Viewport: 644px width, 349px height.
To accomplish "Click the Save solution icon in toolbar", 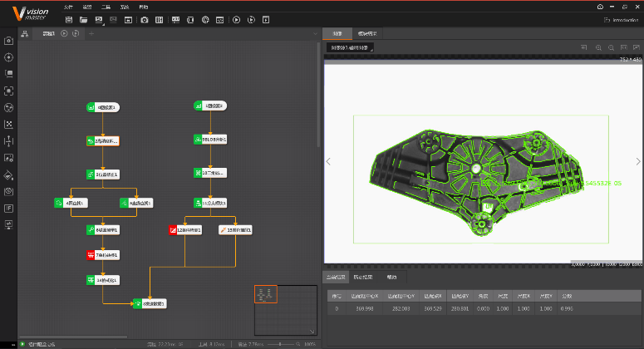I will (x=68, y=19).
